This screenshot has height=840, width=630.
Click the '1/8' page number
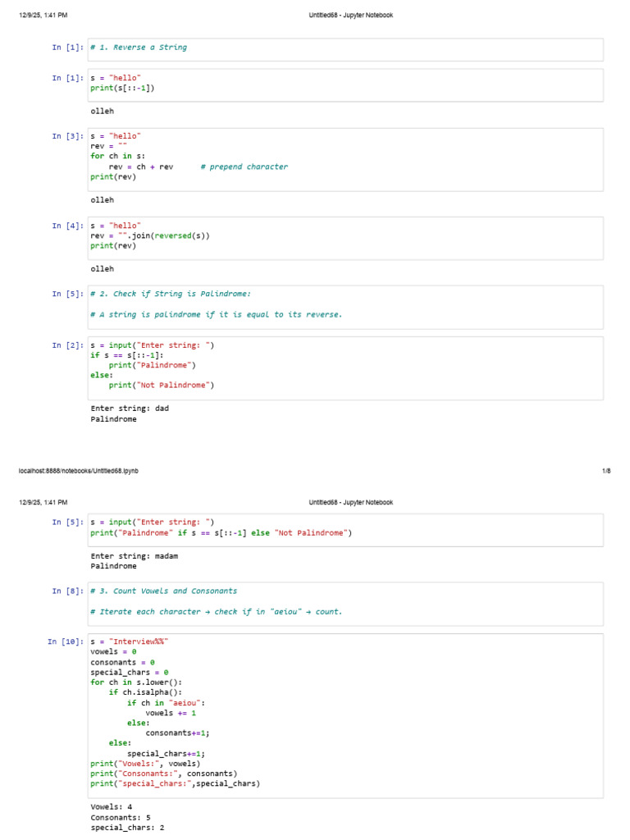[x=606, y=471]
